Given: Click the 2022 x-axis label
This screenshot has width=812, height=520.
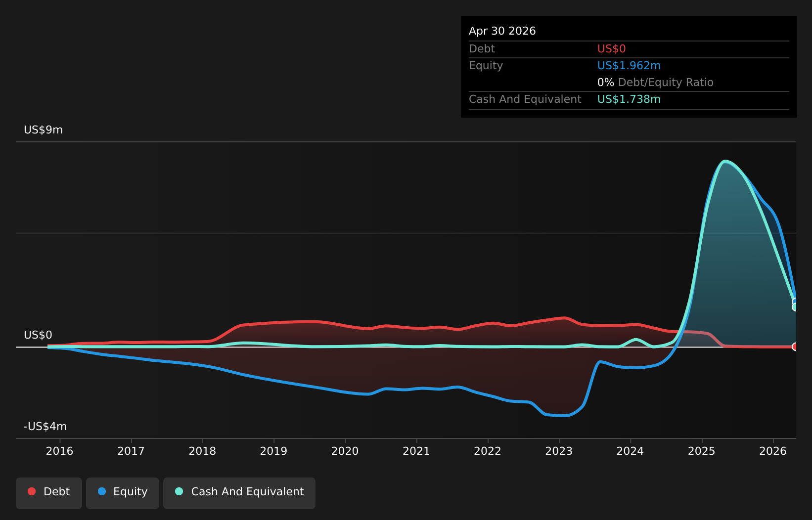Looking at the screenshot, I should click(x=488, y=451).
